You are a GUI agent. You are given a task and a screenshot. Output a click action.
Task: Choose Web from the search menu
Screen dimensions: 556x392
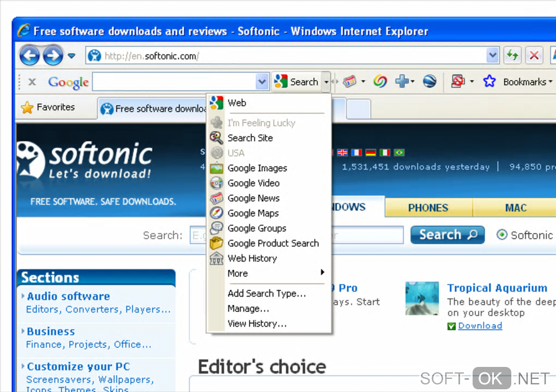[269, 103]
